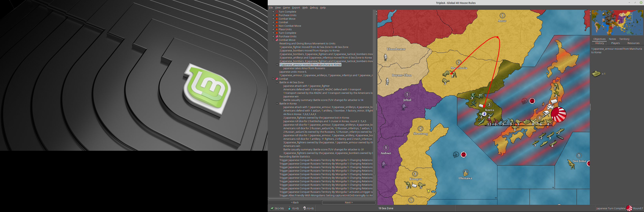Click the infantry unit in Anhwe

384,164
